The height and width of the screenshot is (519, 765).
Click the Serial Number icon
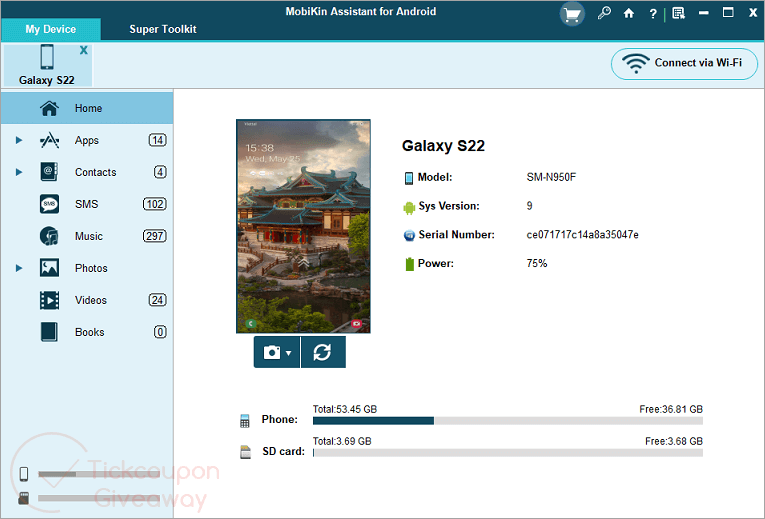[x=409, y=236]
